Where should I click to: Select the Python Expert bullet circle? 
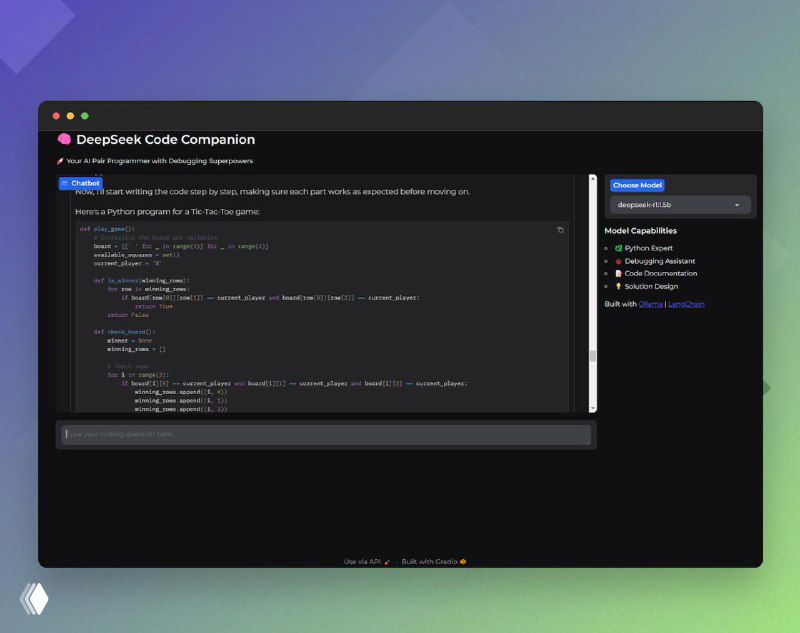point(605,248)
